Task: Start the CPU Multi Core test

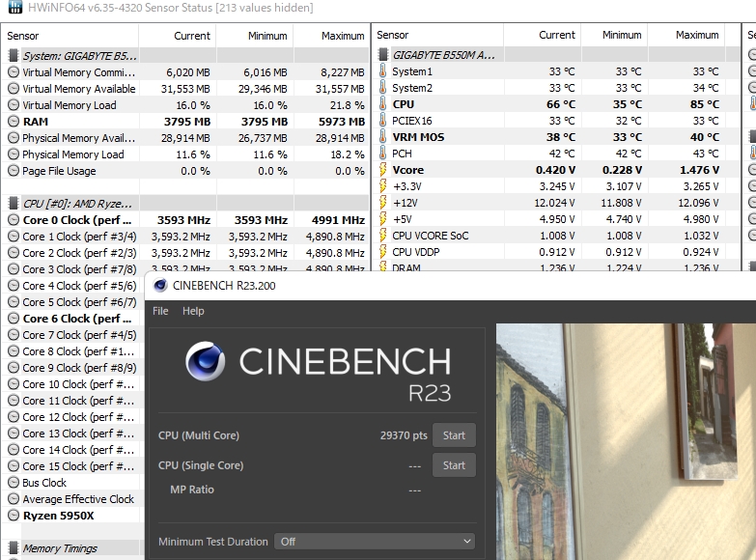Action: pos(454,435)
